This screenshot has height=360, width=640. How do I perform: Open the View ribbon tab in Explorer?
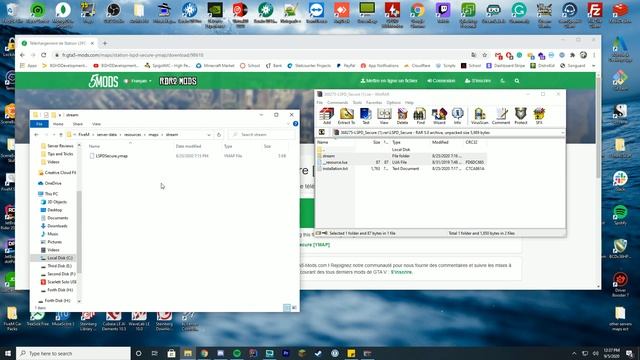96,124
